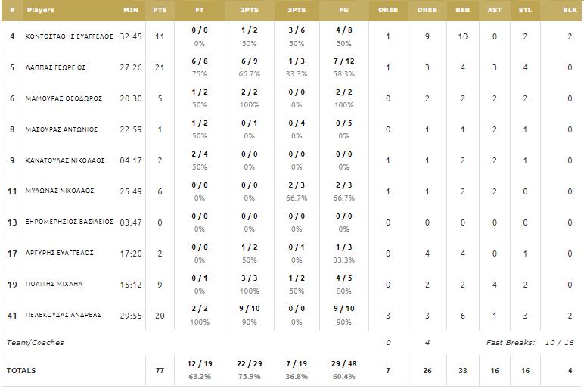Click the REB column header
584x392 pixels.
pos(462,10)
